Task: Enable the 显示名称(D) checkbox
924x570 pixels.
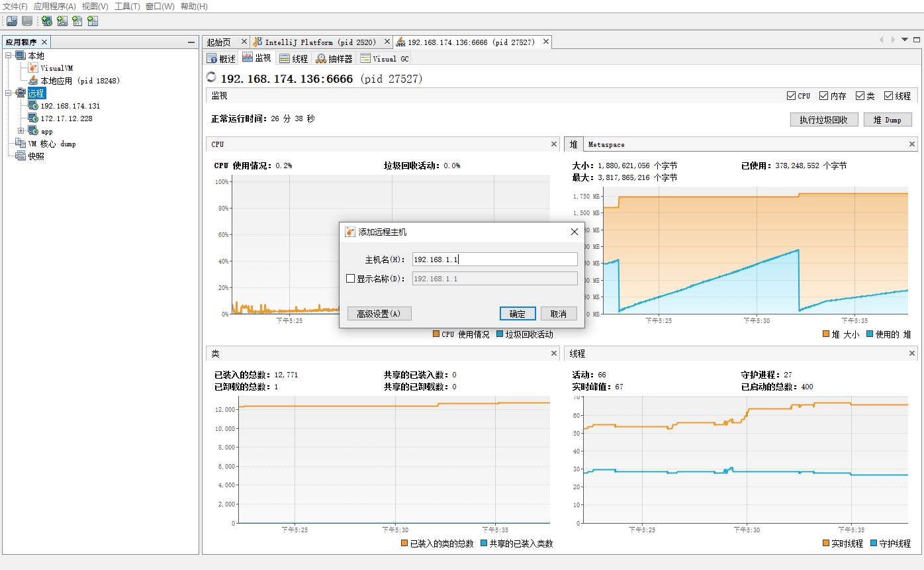Action: coord(351,279)
